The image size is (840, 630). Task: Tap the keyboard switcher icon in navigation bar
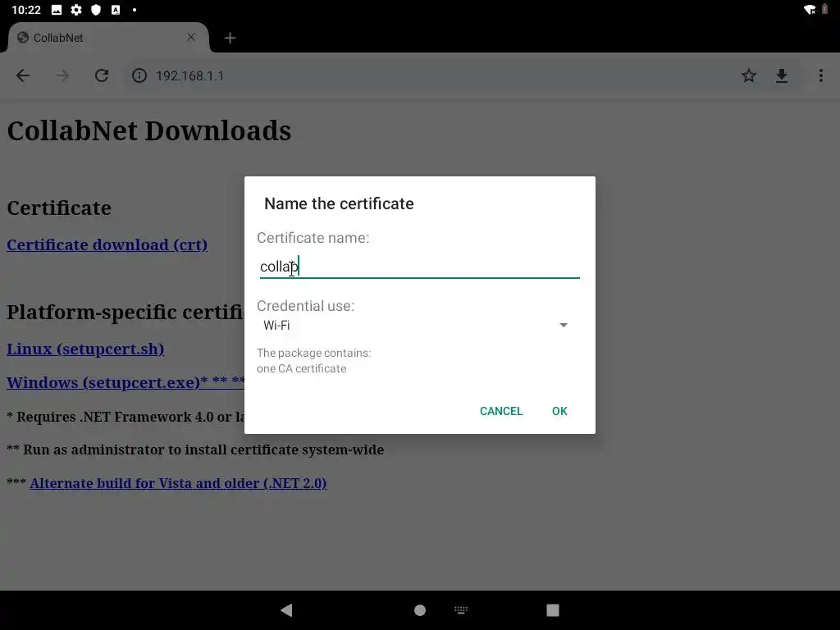461,609
